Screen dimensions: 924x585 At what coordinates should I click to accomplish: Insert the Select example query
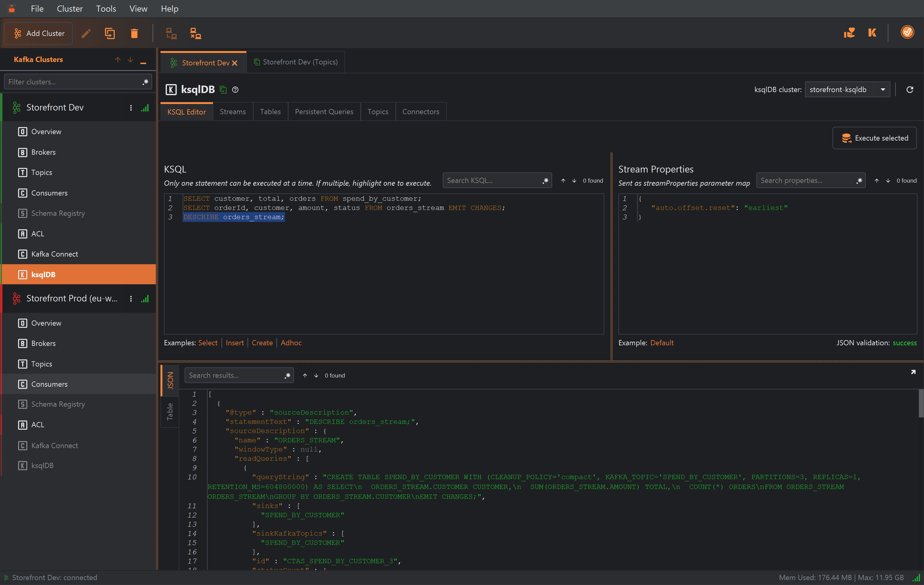point(208,343)
